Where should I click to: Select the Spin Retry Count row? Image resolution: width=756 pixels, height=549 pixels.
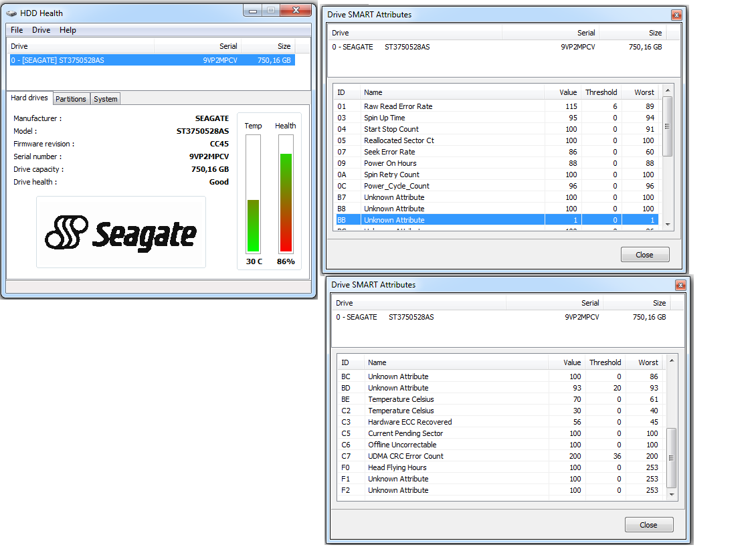coord(496,175)
